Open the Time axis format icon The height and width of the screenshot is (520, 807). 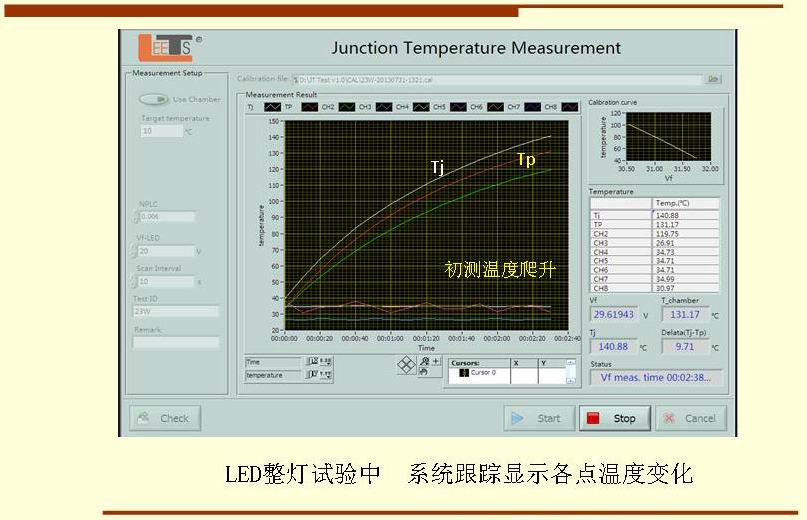point(326,361)
